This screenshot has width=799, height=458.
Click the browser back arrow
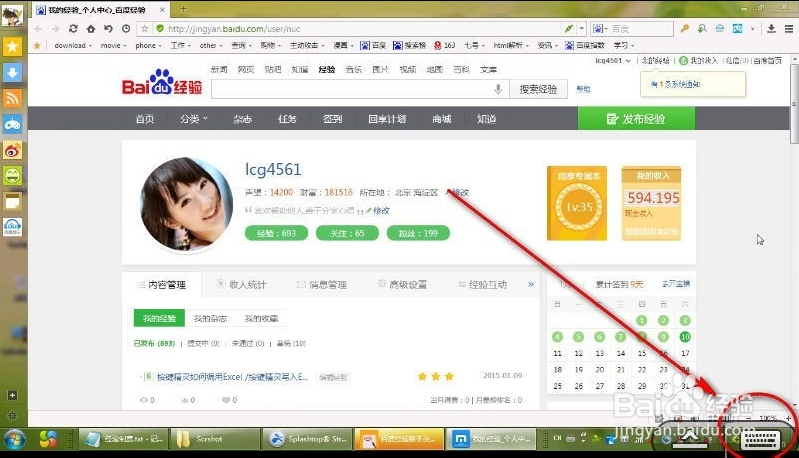click(x=38, y=29)
